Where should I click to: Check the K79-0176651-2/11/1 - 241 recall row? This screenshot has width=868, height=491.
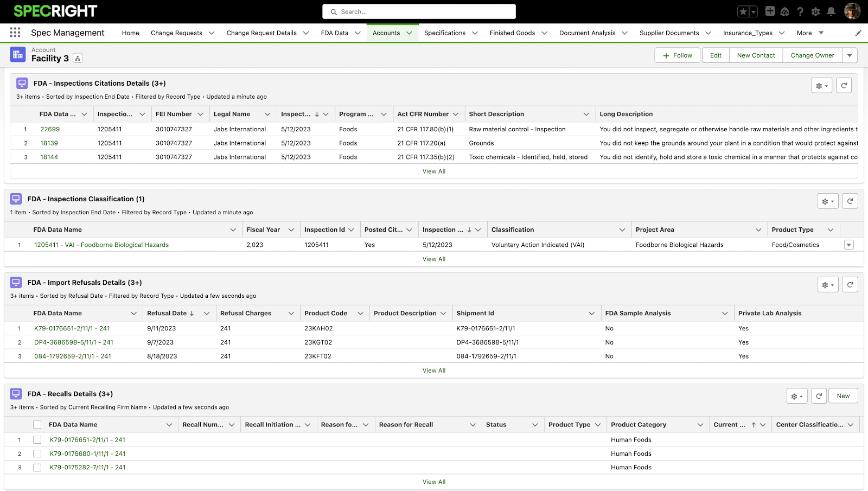click(x=37, y=439)
